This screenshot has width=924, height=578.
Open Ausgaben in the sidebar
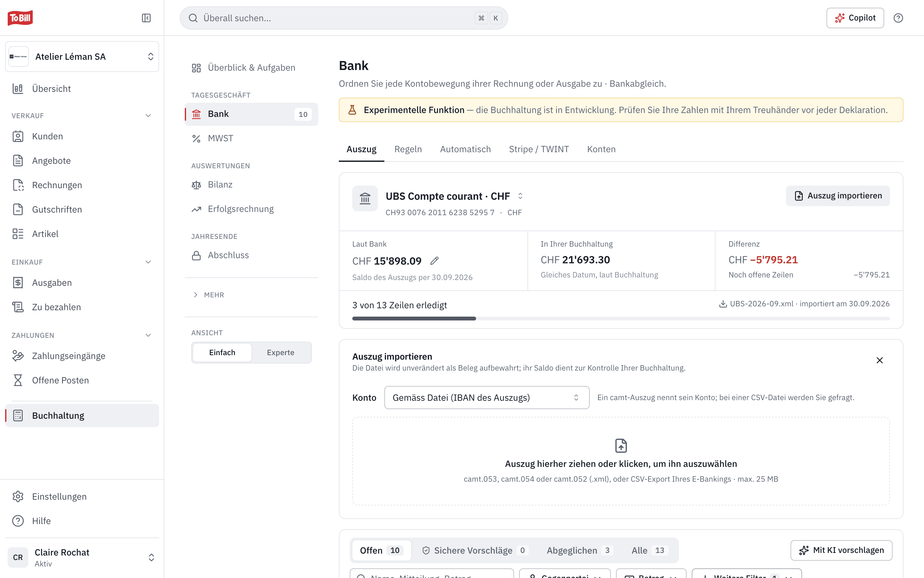82,283
